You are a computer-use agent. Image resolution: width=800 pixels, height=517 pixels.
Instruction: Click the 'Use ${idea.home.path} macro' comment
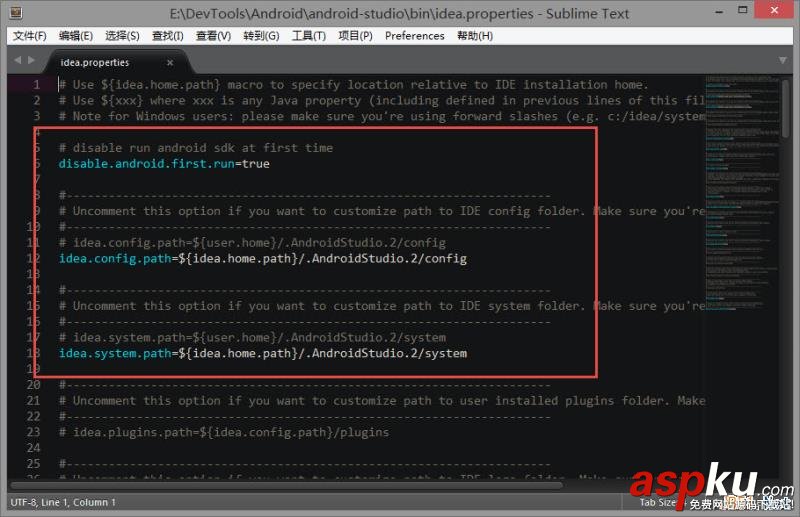click(353, 85)
